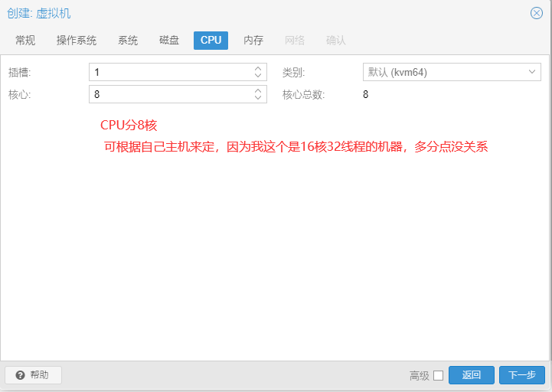The height and width of the screenshot is (392, 552).
Task: Open the 系统 tab
Action: [128, 41]
